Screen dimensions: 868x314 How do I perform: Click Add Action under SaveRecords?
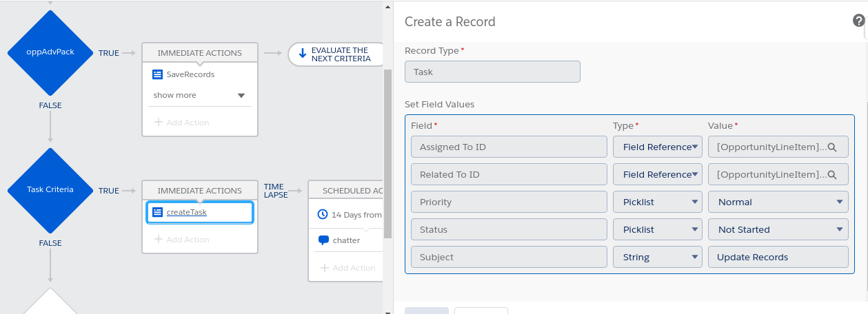coord(181,123)
